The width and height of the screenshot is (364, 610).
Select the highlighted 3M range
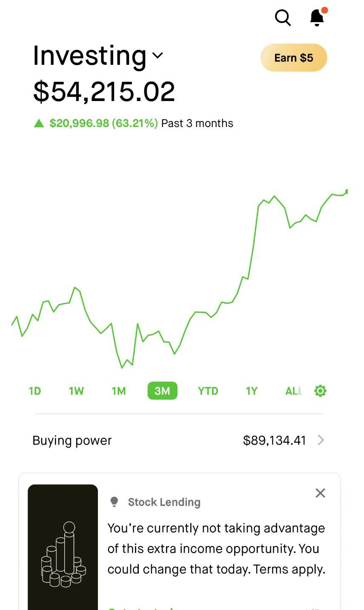[x=162, y=391]
